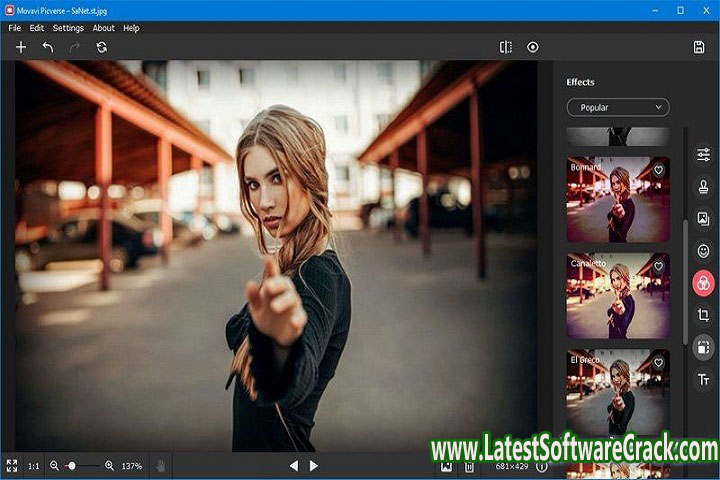Toggle show original preview eye

[x=532, y=47]
